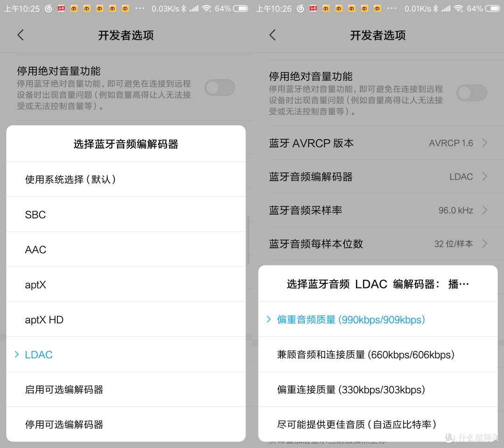The height and width of the screenshot is (448, 504).
Task: Choose AAC codec option
Action: point(126,249)
